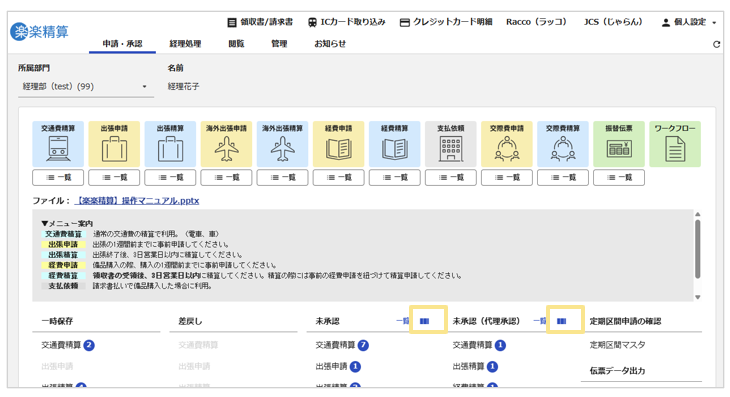Open the 定期区間マスタ link
The height and width of the screenshot is (397, 730).
point(617,345)
